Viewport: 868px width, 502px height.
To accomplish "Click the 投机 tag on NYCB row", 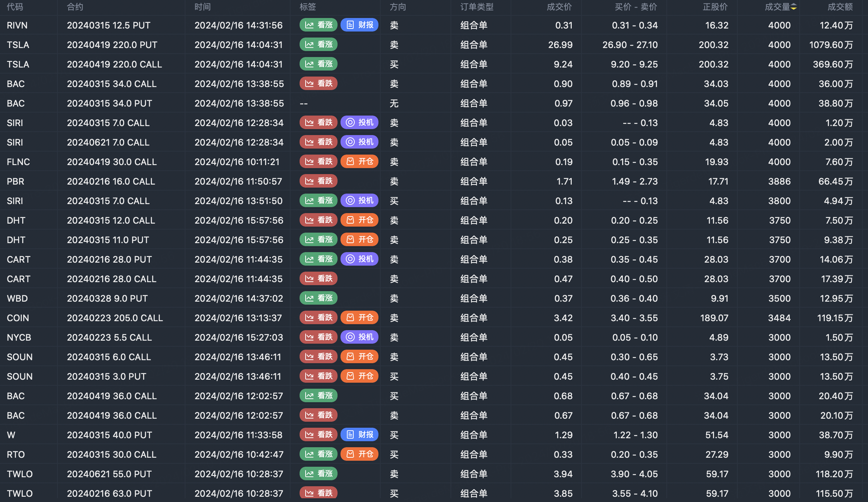I will [359, 337].
